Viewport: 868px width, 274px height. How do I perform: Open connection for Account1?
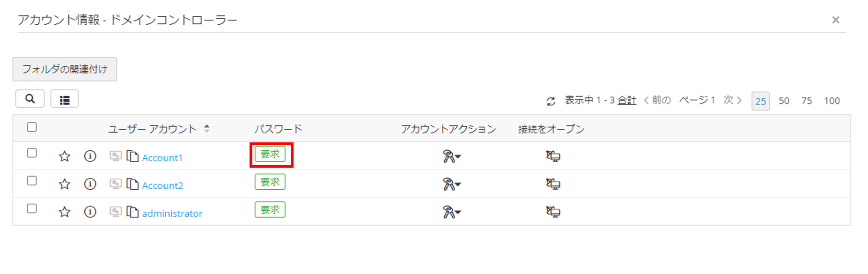(x=553, y=156)
